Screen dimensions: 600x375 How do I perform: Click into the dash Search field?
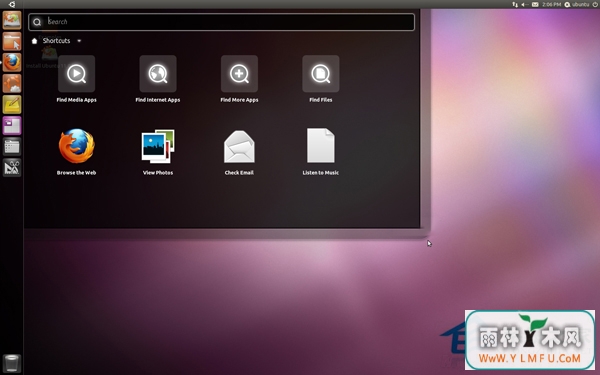(221, 22)
